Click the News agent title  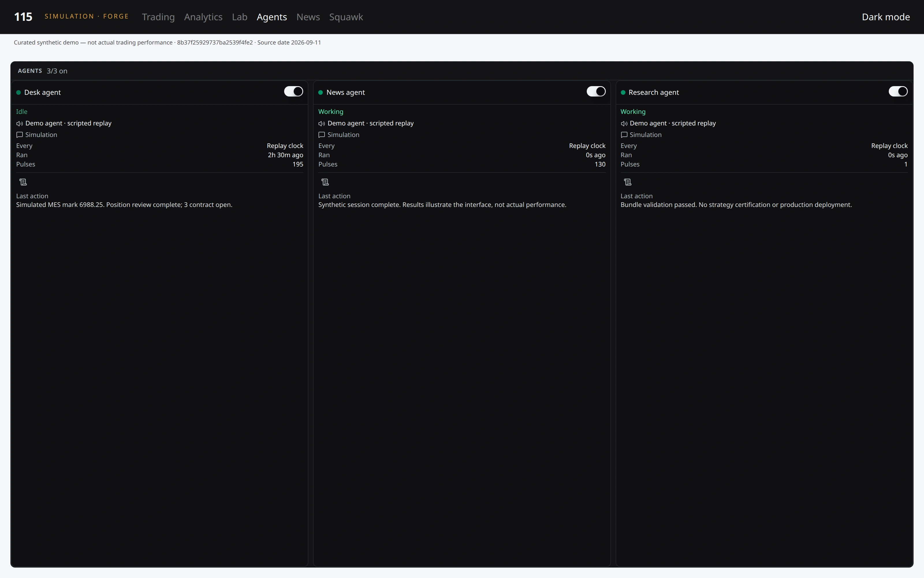pos(346,92)
